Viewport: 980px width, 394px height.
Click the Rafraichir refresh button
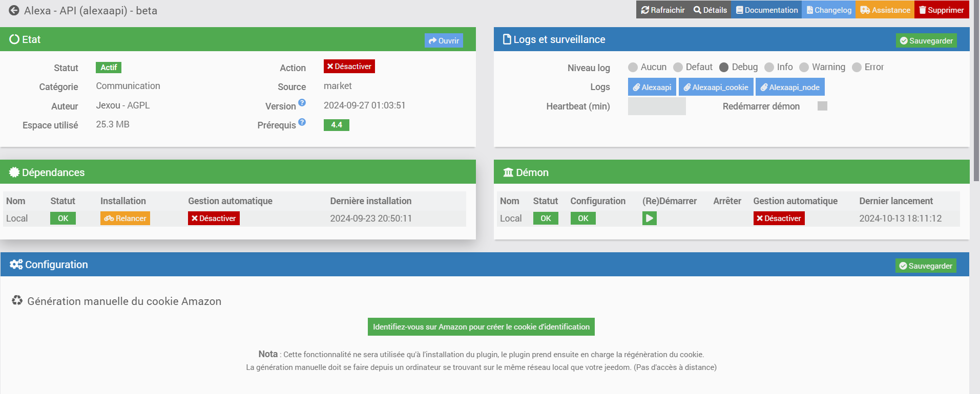[x=662, y=10]
